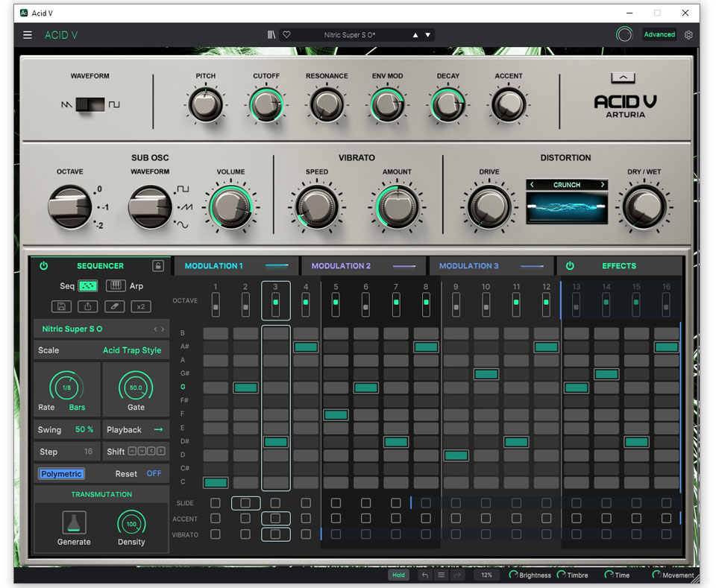This screenshot has height=588, width=716.
Task: Open the hamburger main menu
Action: point(28,35)
